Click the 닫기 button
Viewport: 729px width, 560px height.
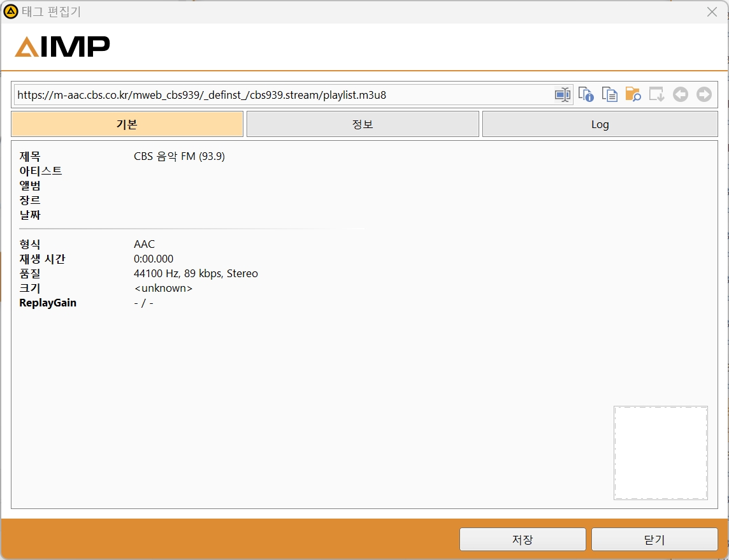tap(654, 539)
